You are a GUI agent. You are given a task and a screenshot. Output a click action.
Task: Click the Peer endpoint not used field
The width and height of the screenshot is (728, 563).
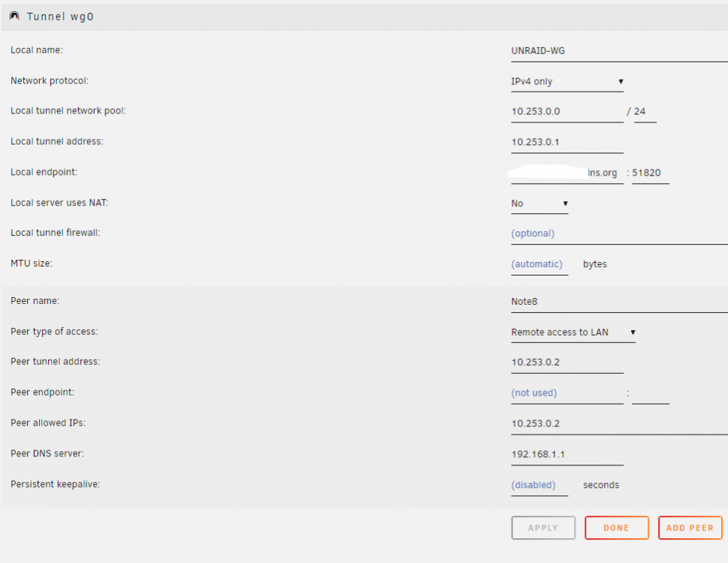tap(567, 393)
